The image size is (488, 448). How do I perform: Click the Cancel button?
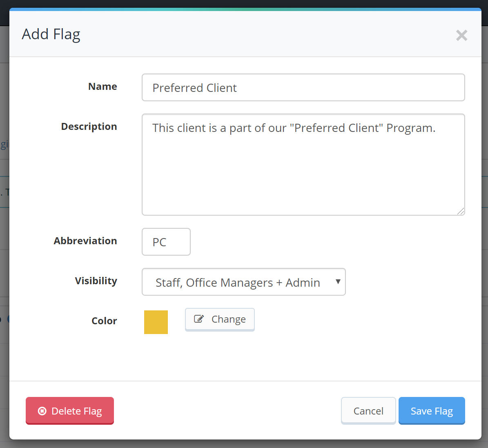coord(368,411)
